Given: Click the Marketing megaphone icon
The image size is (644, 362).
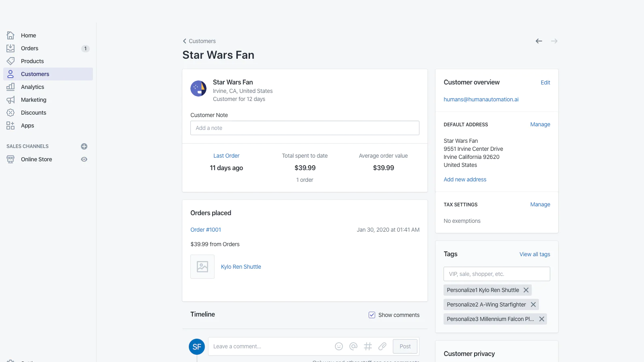Looking at the screenshot, I should tap(10, 100).
